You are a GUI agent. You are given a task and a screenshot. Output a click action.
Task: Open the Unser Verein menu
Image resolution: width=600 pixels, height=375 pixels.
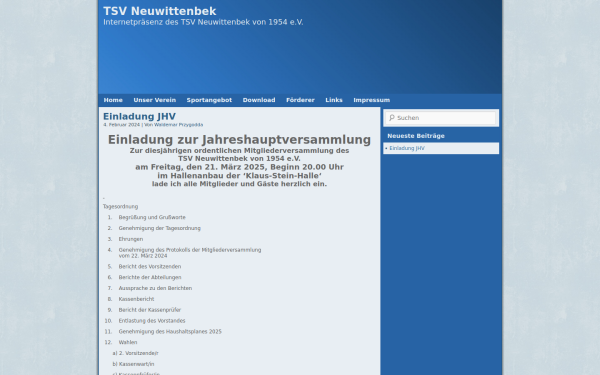(x=155, y=100)
